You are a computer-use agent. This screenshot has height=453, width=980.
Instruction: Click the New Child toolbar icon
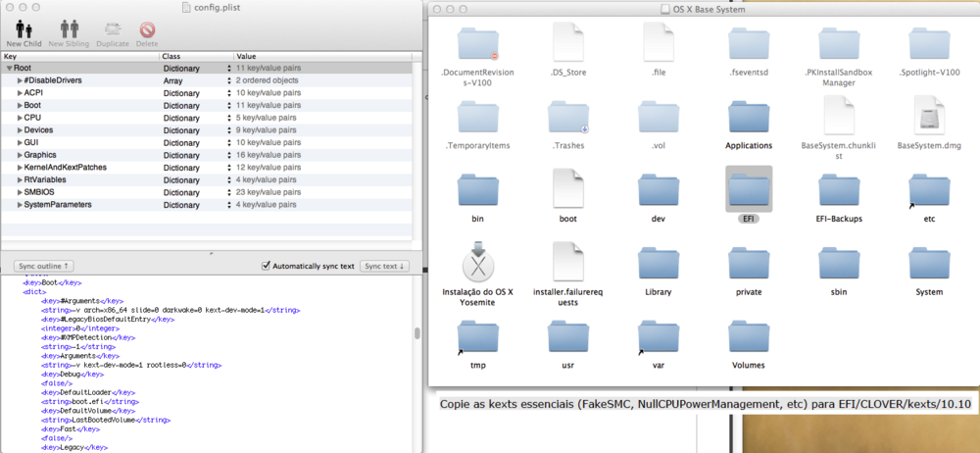click(x=24, y=29)
